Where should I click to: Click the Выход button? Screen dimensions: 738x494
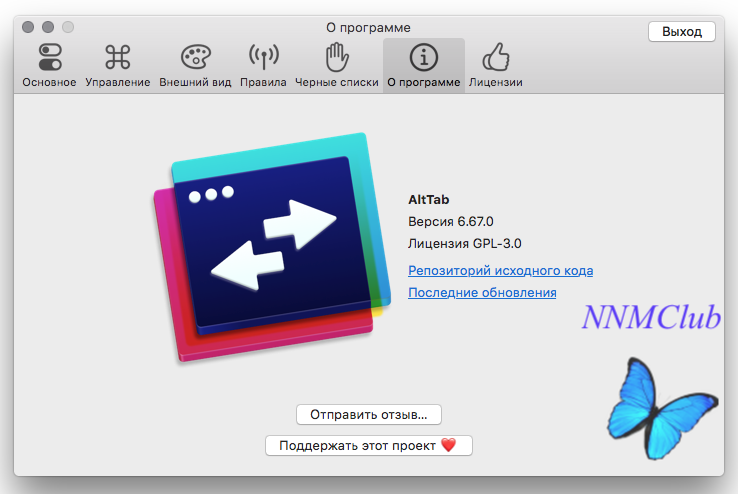point(682,32)
